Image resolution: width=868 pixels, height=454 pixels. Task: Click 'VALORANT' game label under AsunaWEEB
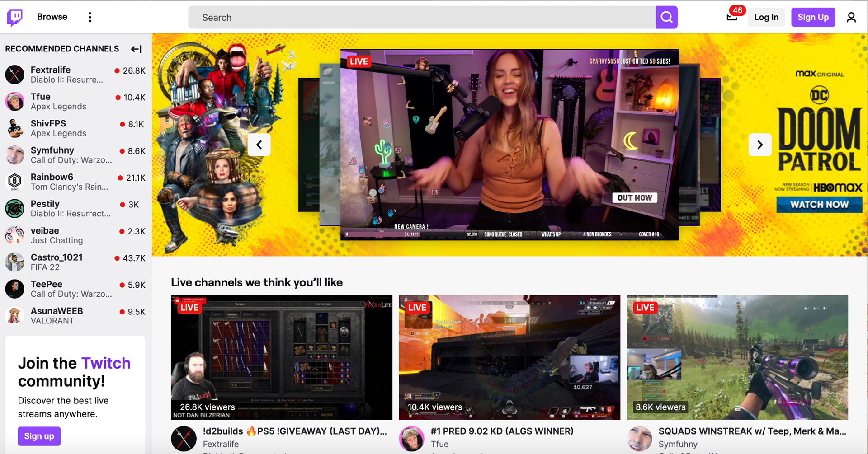click(x=52, y=321)
